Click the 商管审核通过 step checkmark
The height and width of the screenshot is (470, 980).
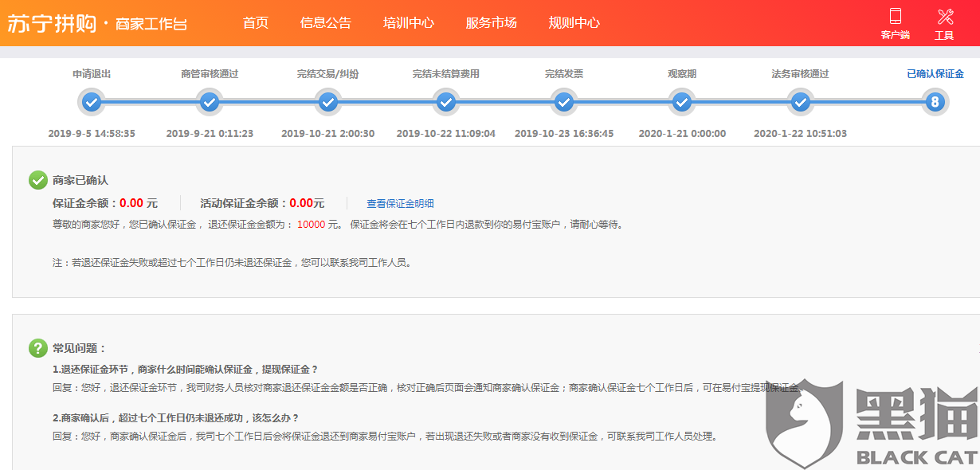[210, 102]
